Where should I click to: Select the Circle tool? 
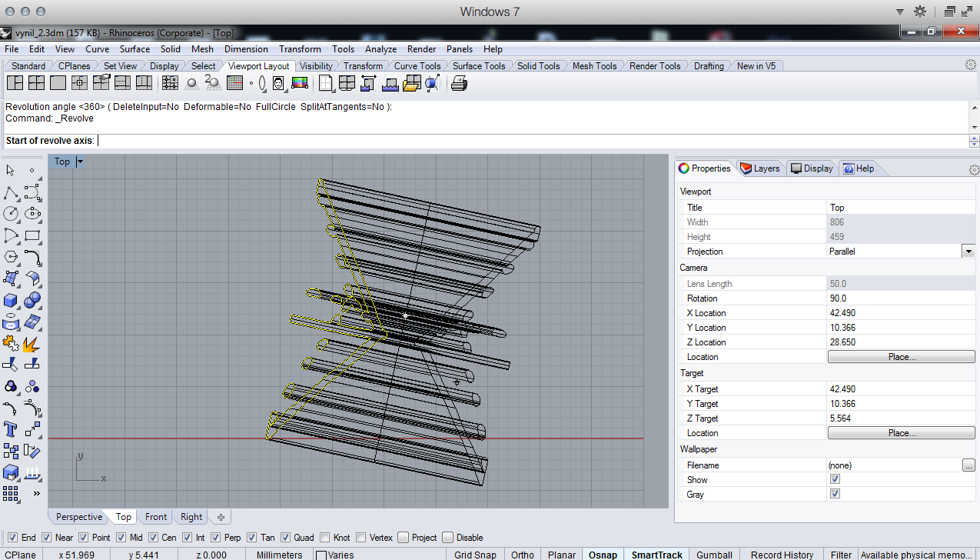[x=11, y=214]
